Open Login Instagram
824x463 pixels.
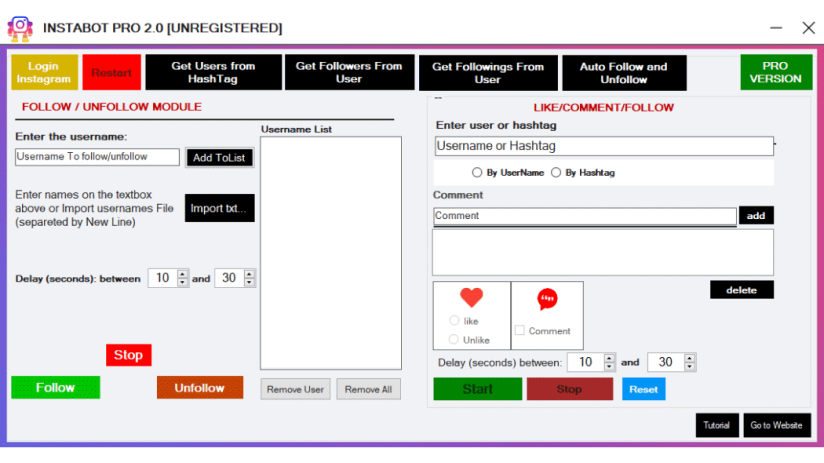pyautogui.click(x=44, y=73)
